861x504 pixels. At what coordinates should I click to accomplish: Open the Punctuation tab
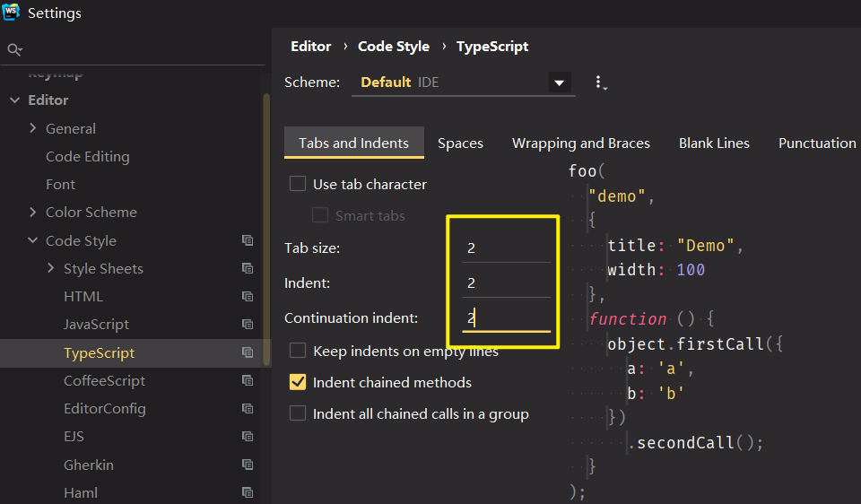point(817,143)
